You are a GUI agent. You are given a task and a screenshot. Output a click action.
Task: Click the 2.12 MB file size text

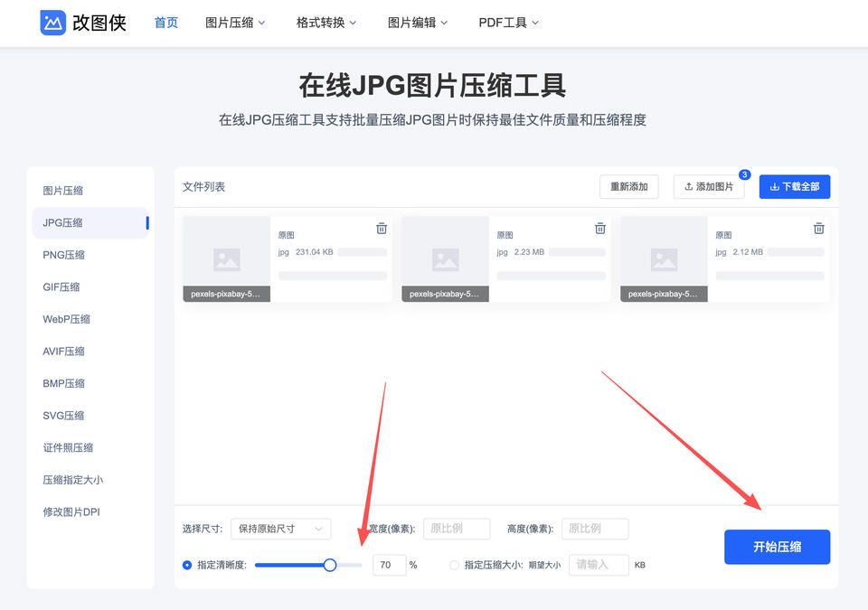pos(748,252)
